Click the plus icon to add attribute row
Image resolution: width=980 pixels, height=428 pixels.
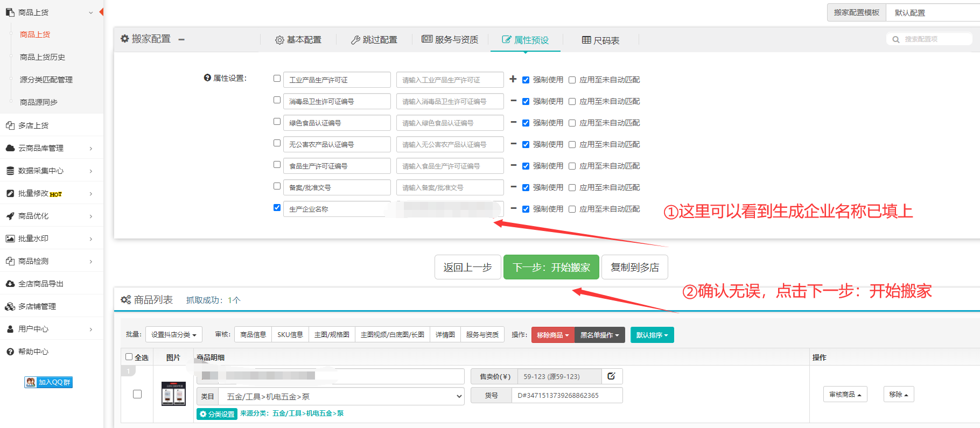click(513, 79)
